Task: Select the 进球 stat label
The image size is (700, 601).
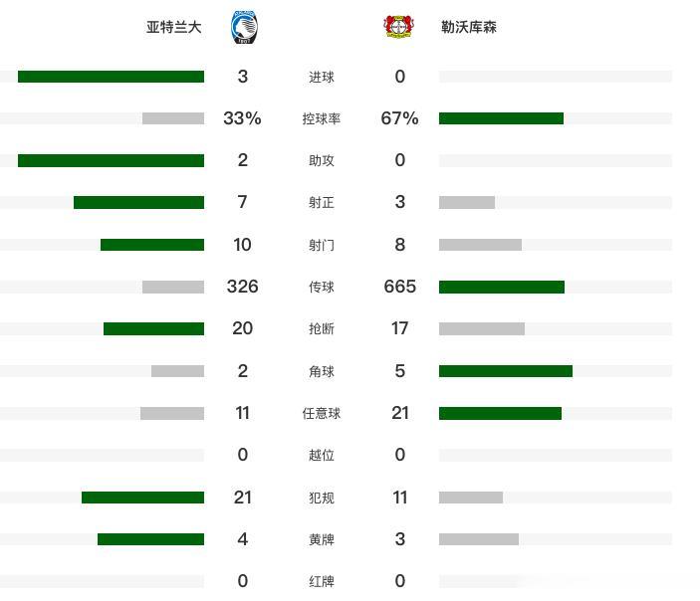Action: 322,77
